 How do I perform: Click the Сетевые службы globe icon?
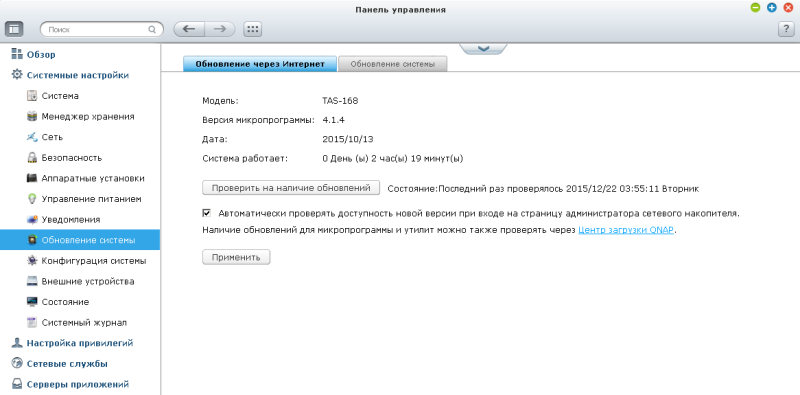coord(17,363)
